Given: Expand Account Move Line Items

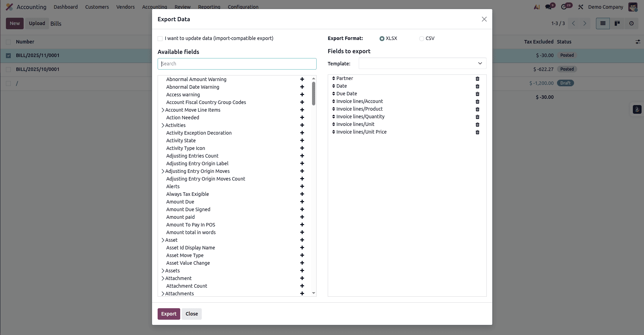Looking at the screenshot, I should (x=163, y=110).
